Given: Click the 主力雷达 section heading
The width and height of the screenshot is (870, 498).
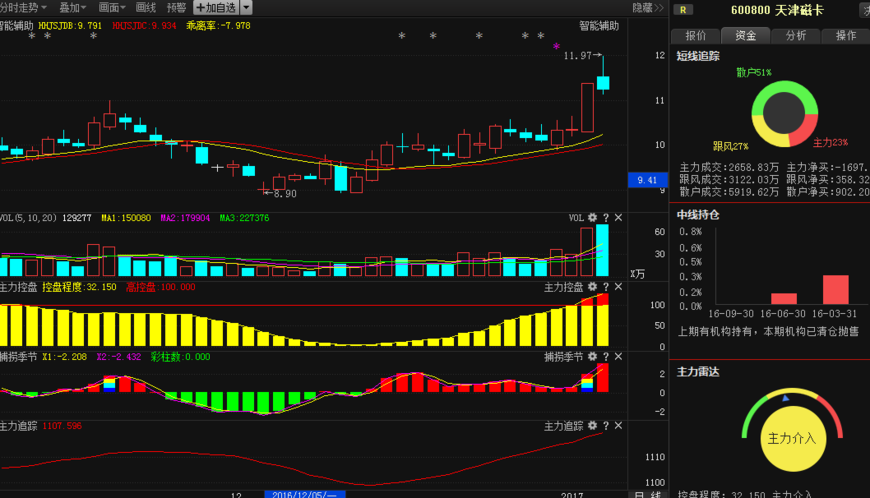Looking at the screenshot, I should click(698, 372).
